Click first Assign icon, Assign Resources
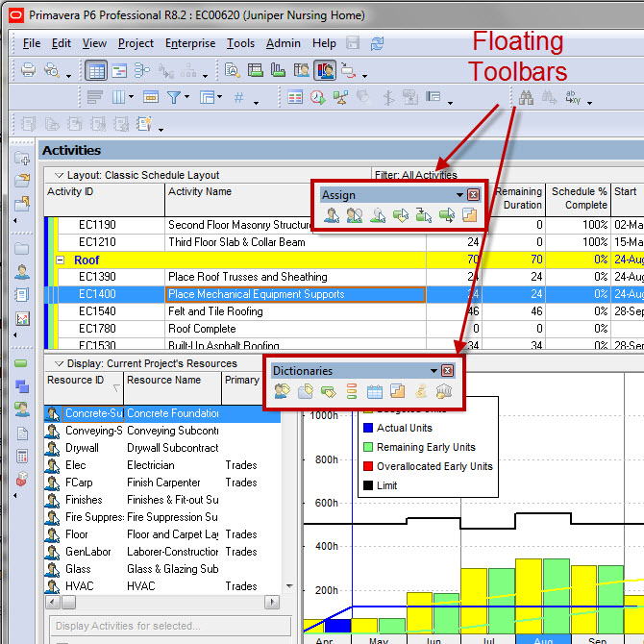This screenshot has height=644, width=644. coord(331,215)
